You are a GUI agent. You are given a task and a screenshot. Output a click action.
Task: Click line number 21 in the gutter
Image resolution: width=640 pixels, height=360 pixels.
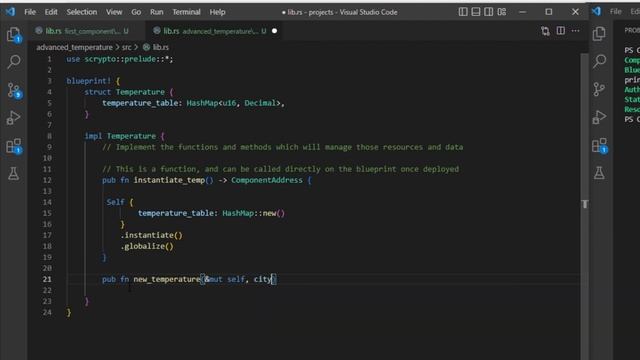[47, 279]
